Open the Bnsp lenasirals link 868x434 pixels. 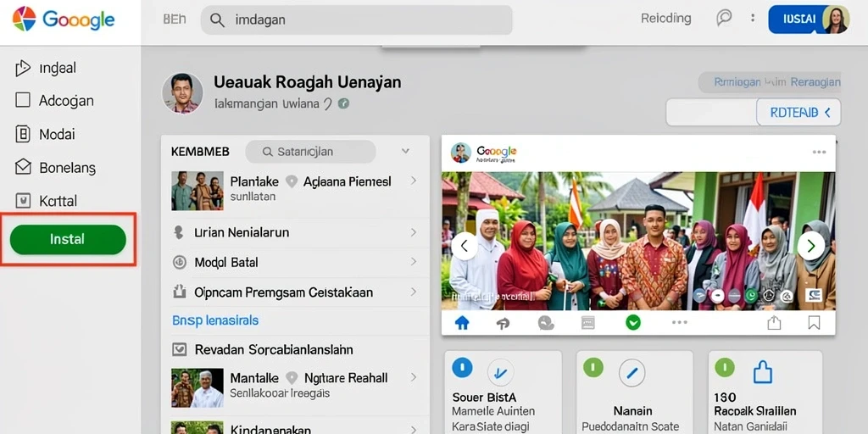click(215, 320)
